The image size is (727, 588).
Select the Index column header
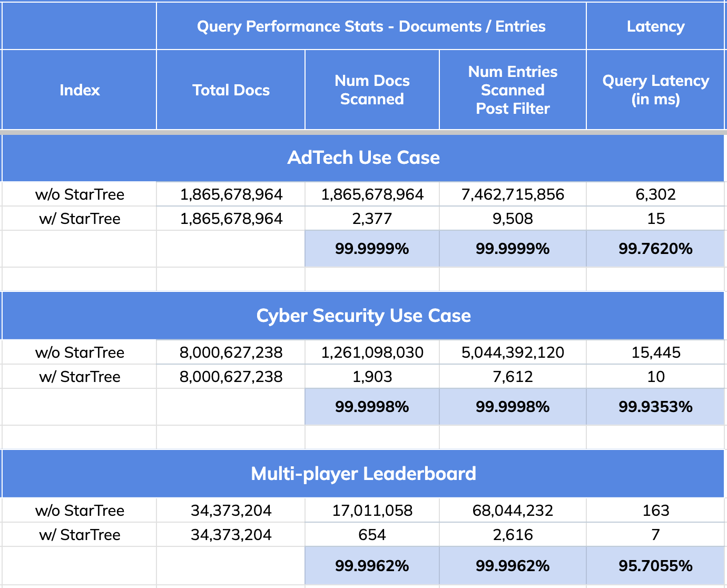coord(79,90)
